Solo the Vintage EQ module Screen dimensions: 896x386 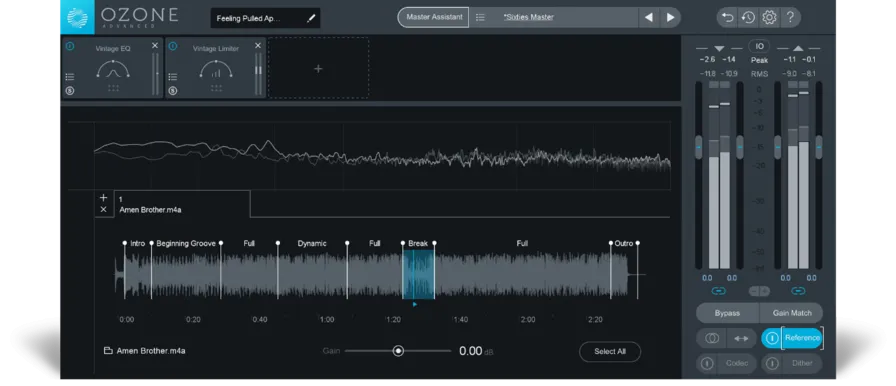pyautogui.click(x=70, y=90)
